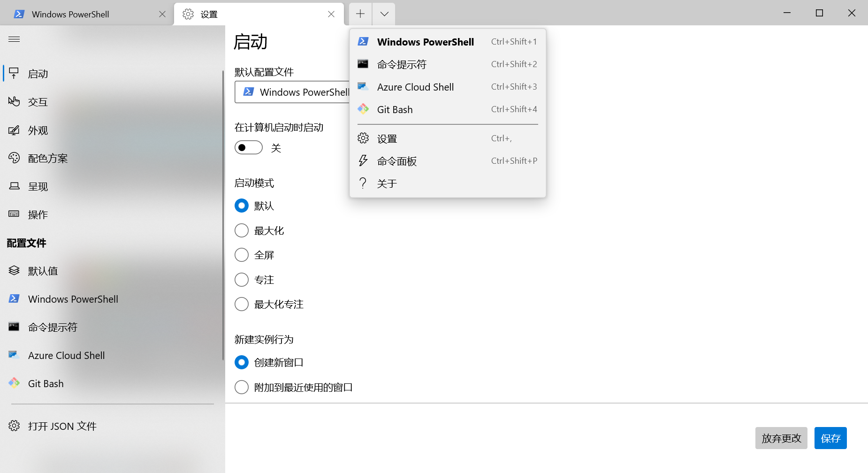Image resolution: width=868 pixels, height=473 pixels.
Task: Select Git Bash icon in sidebar
Action: click(14, 383)
